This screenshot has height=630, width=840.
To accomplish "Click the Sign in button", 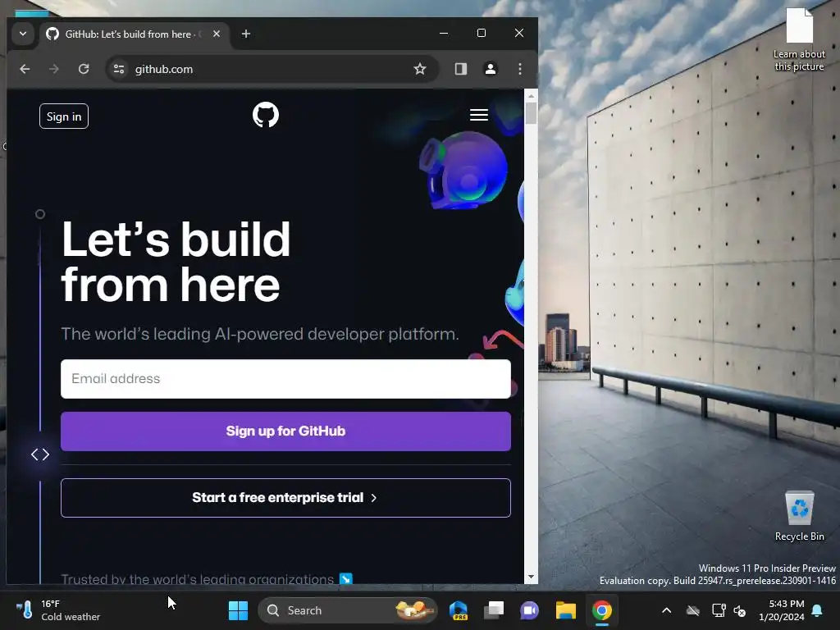I will click(64, 116).
